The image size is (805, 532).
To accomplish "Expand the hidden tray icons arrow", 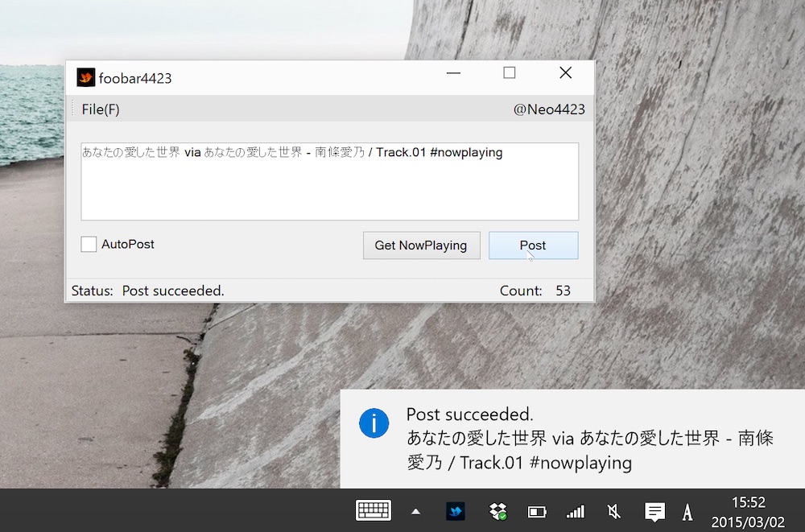I will click(x=415, y=511).
